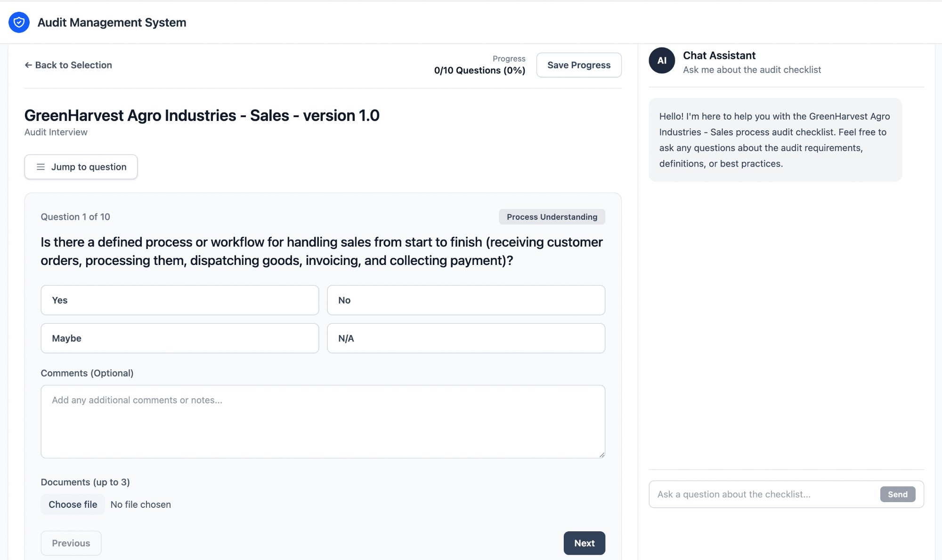Click the 0/10 Questions progress indicator
The image size is (942, 560).
pos(479,70)
